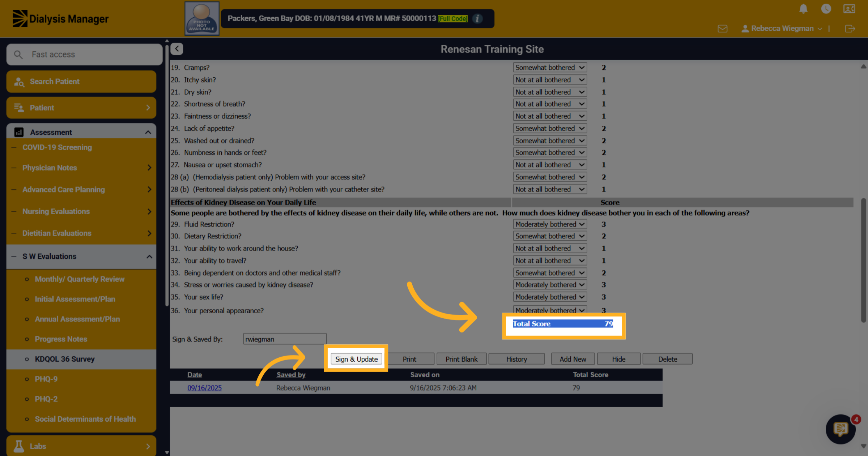Open the Your sex life dropdown
The width and height of the screenshot is (868, 456).
click(x=550, y=297)
